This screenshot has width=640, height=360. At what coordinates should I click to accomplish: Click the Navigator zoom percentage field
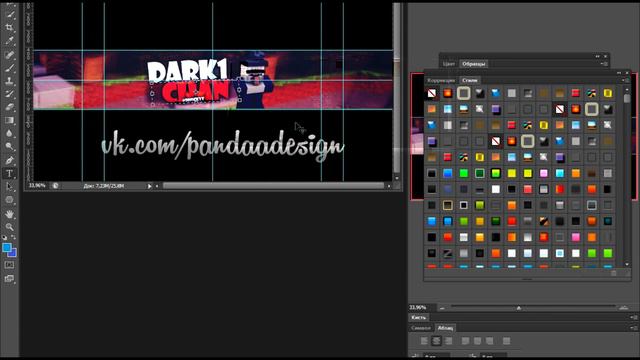click(x=422, y=307)
